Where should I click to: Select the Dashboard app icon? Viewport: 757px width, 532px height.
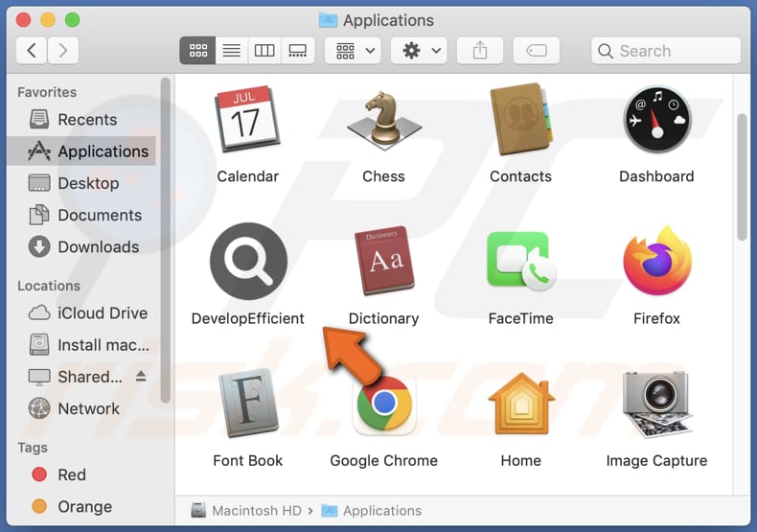pos(656,120)
